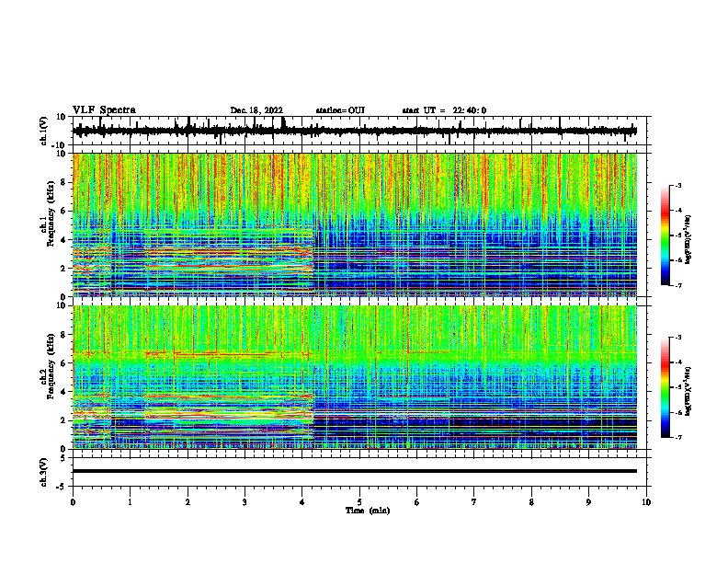Click the "6" kHz tick on ch.1 spectrogram axis
728x563 pixels.
pos(64,211)
